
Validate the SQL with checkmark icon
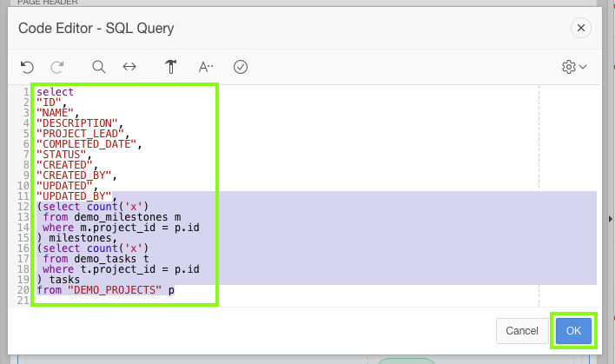point(241,67)
